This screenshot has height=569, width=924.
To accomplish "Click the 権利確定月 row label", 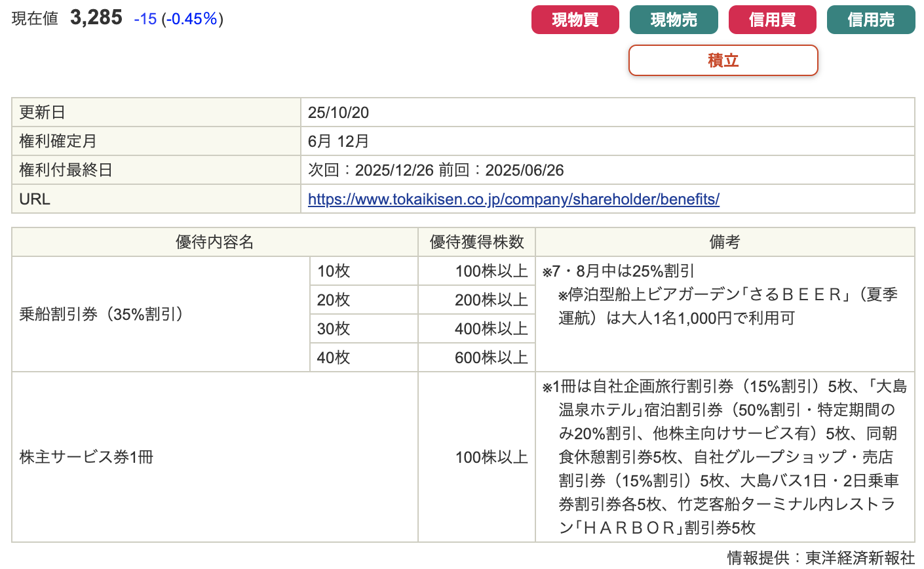I will [x=58, y=142].
